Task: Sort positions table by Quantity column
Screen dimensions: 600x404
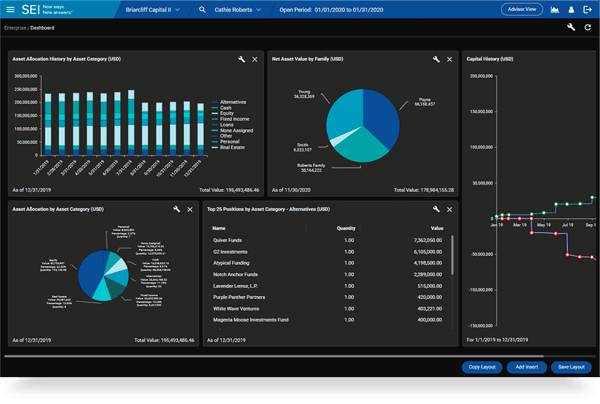Action: click(x=346, y=228)
